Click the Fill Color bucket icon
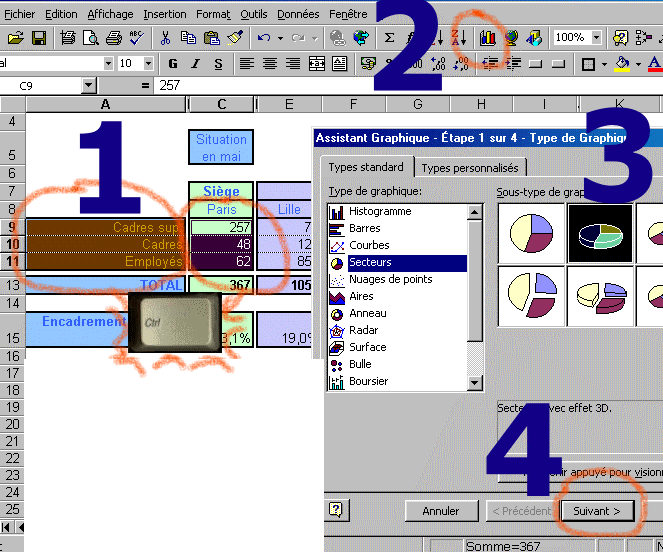Screen dimensions: 663x552 point(622,64)
